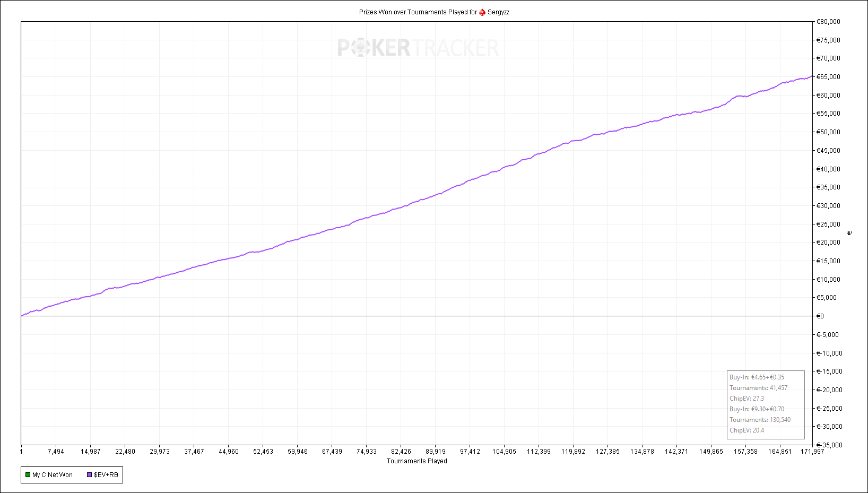Click the €50,000 y-axis label
The image size is (868, 493).
[x=828, y=132]
